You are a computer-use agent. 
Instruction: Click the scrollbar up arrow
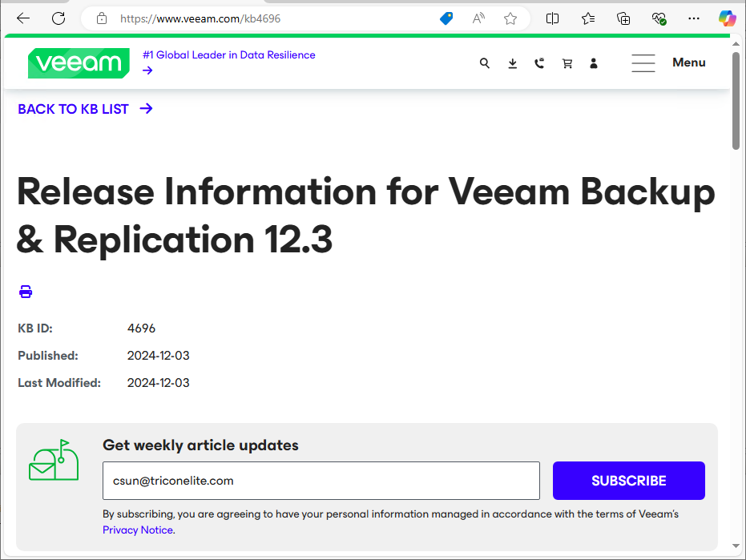(736, 44)
